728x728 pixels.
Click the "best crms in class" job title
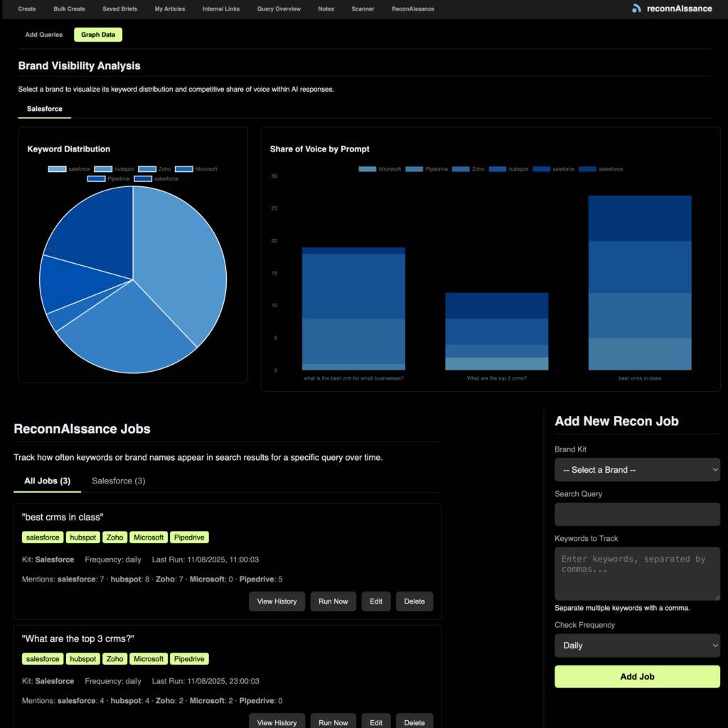(x=63, y=518)
